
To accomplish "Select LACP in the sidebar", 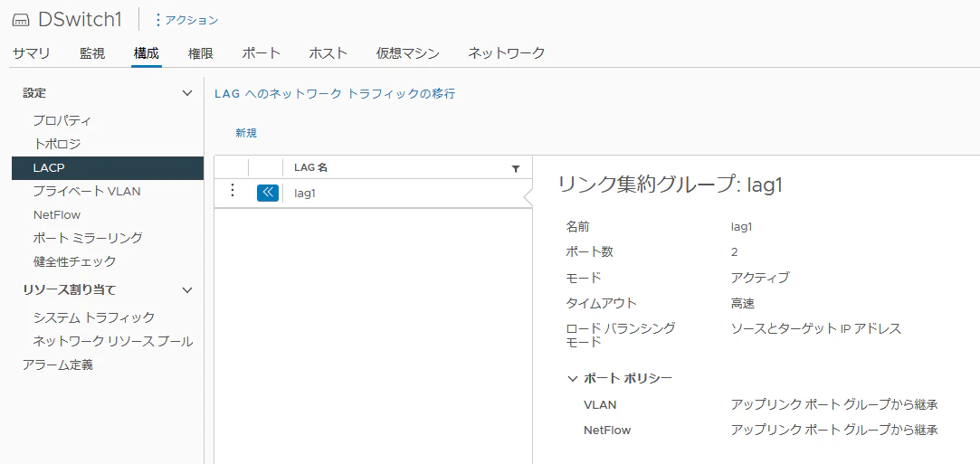I will coord(108,168).
